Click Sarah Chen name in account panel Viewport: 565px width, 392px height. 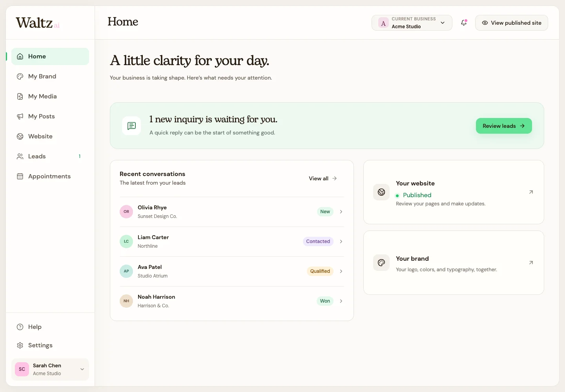tap(47, 365)
